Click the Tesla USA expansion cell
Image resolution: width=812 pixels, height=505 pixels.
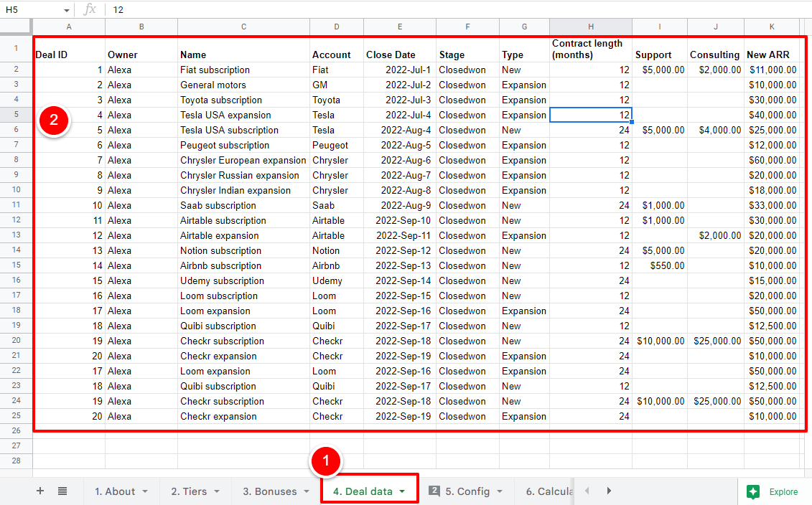tap(244, 115)
